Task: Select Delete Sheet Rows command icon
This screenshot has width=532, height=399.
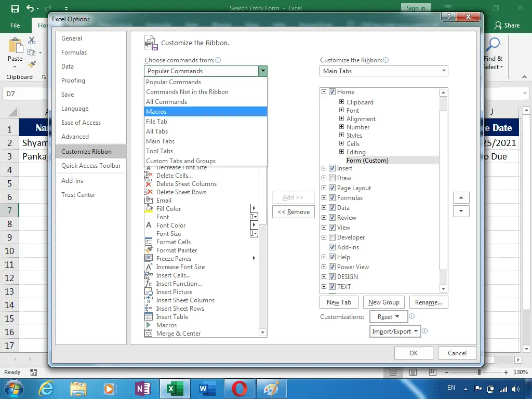Action: [x=148, y=192]
